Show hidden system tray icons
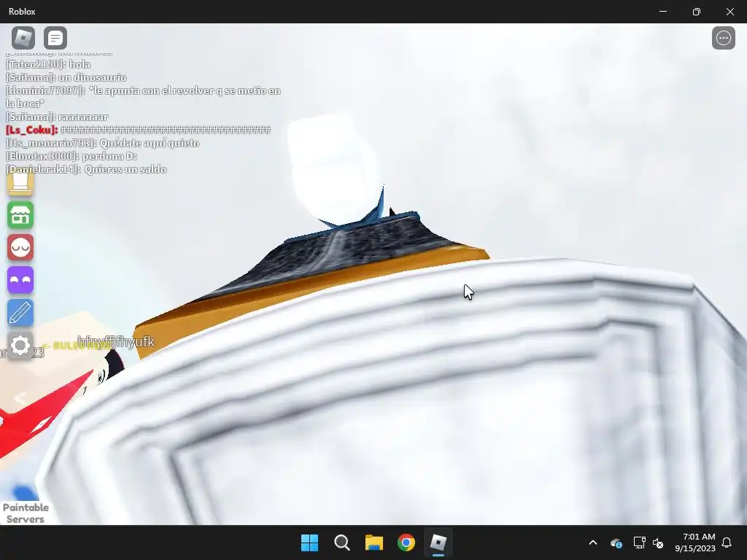This screenshot has width=747, height=560. 593,542
